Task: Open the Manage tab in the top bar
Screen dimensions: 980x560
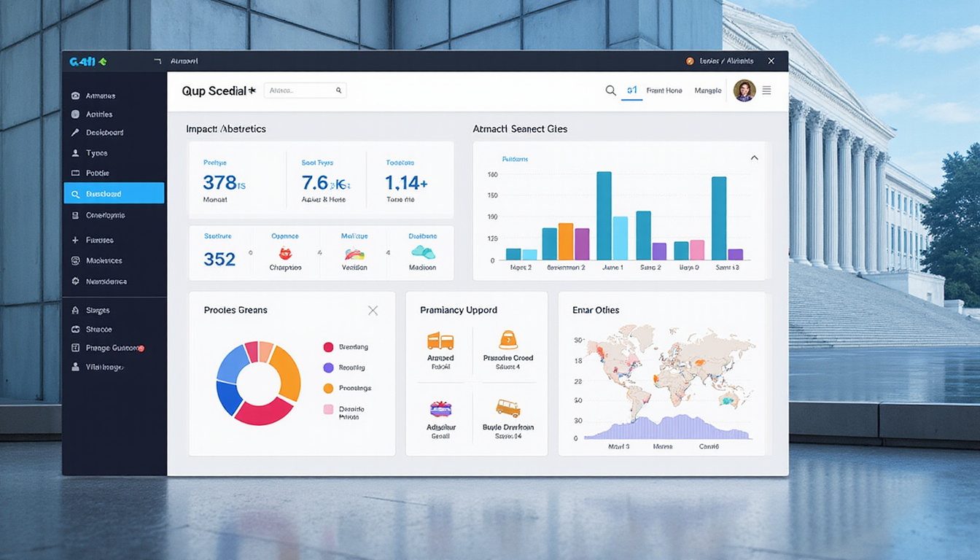Action: click(x=708, y=90)
